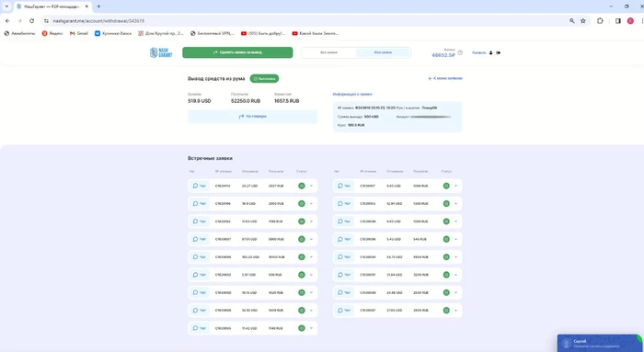
Task: Switch to the Мои заявки tab
Action: [x=383, y=52]
